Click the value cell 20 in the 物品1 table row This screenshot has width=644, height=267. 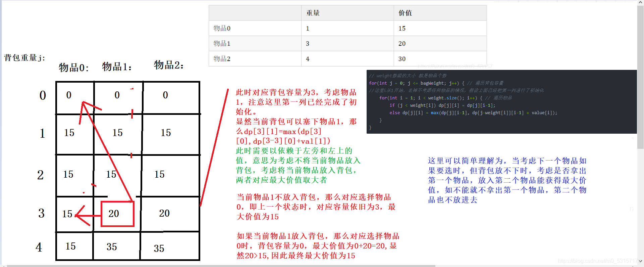click(402, 44)
